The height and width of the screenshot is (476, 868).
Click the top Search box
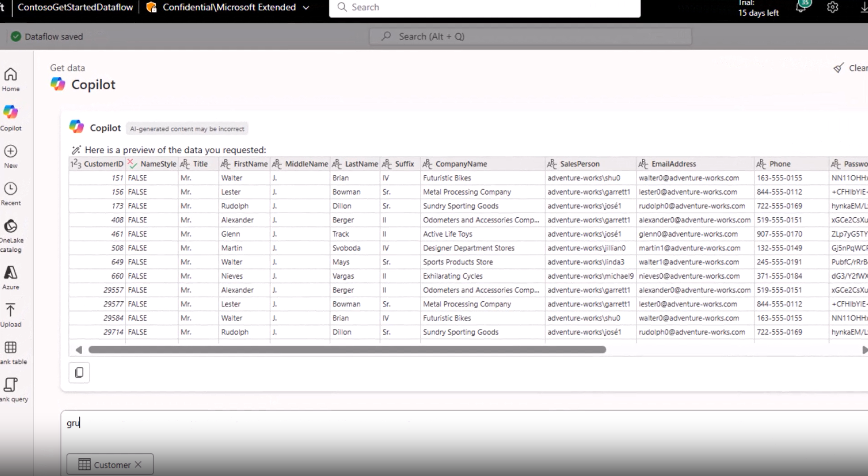coord(484,7)
